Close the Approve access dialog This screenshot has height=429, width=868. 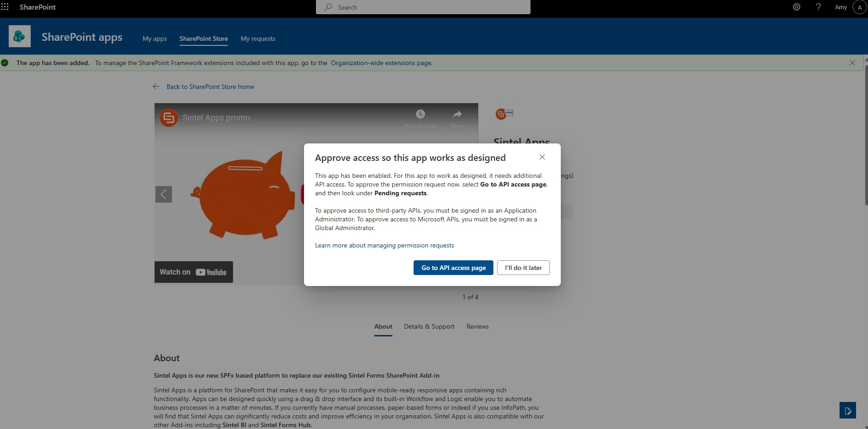(542, 157)
